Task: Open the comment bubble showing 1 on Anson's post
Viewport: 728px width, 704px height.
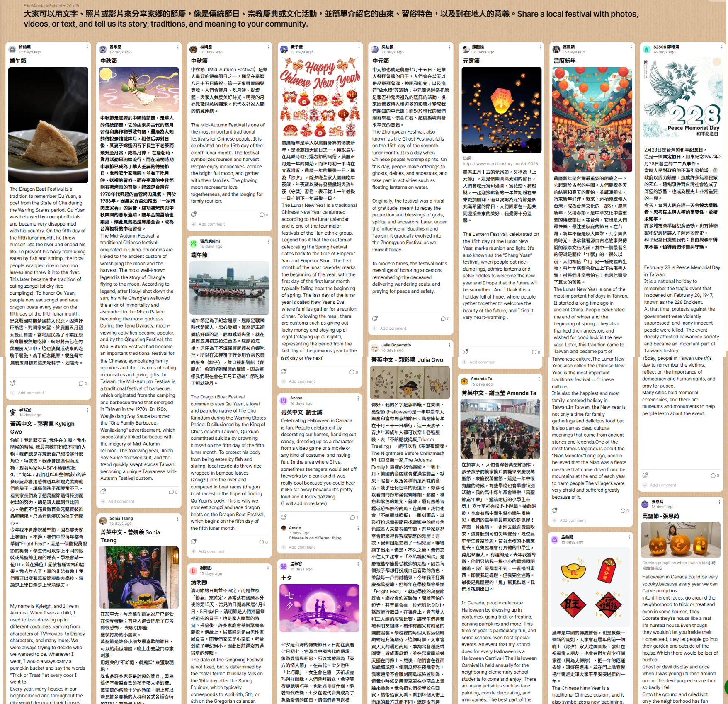Action: tap(354, 517)
